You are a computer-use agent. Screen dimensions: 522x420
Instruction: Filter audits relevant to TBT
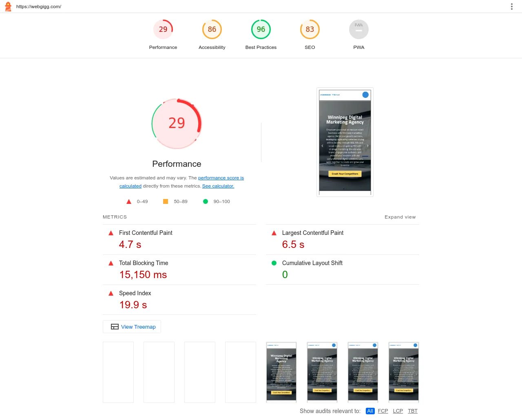point(413,411)
